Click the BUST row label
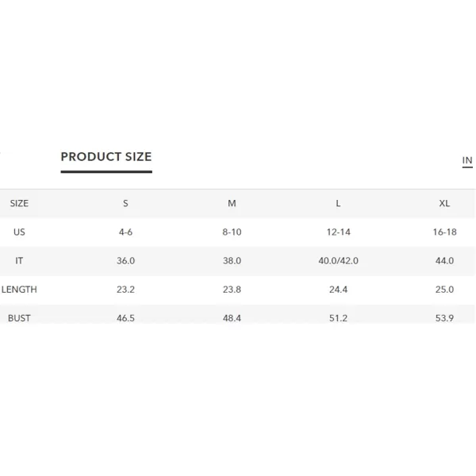Image resolution: width=476 pixels, height=476 pixels. point(19,318)
